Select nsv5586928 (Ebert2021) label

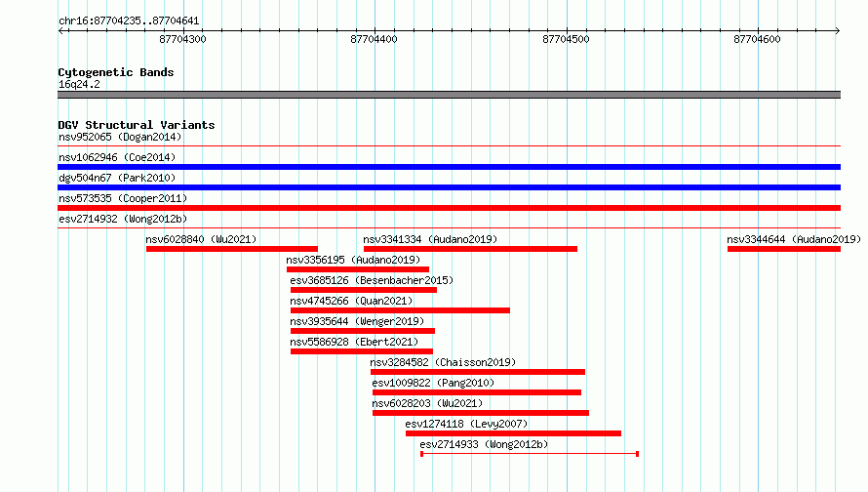coord(354,342)
